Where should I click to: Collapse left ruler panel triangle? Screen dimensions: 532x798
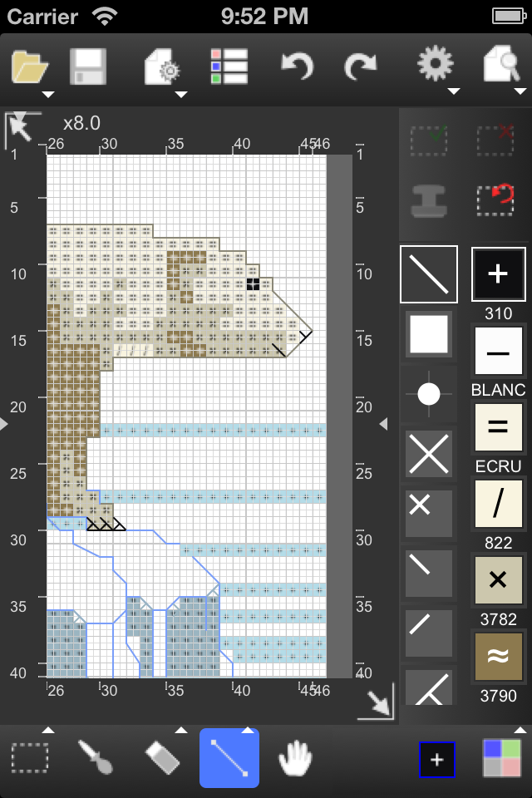pyautogui.click(x=4, y=424)
